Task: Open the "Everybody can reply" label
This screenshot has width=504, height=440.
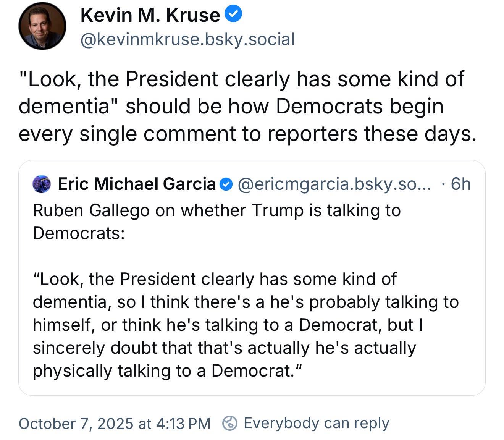Action: click(316, 423)
